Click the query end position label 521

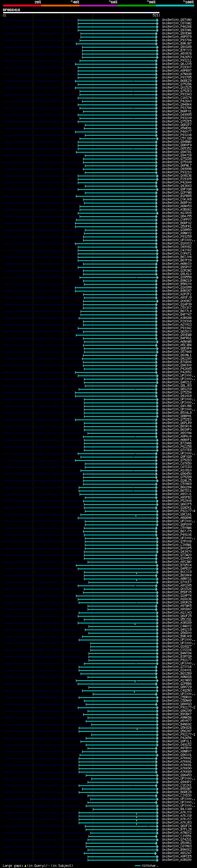click(x=155, y=15)
